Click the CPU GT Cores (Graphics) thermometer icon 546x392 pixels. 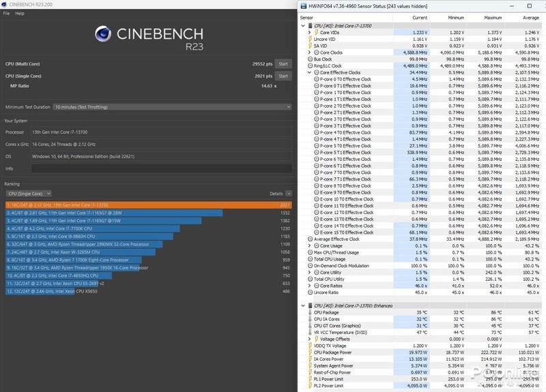tap(310, 326)
